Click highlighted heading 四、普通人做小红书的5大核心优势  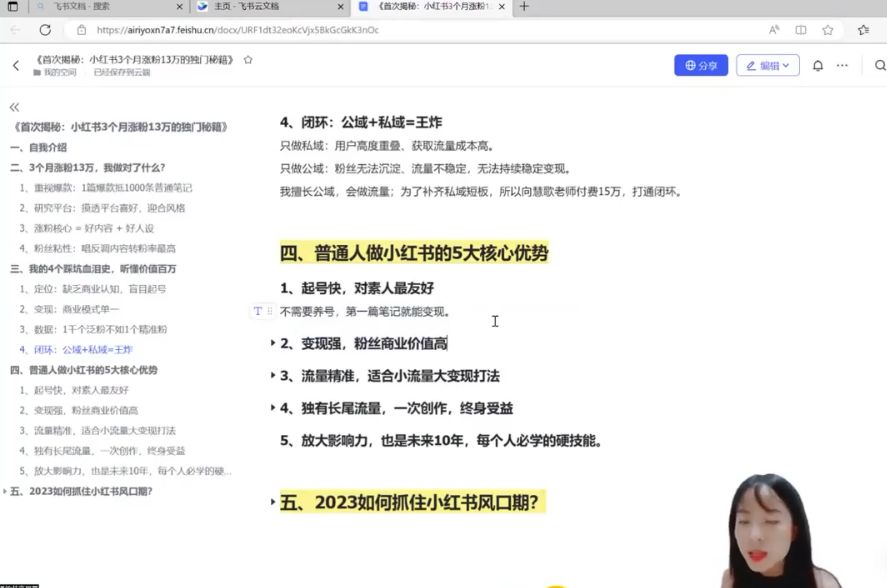[x=414, y=253]
